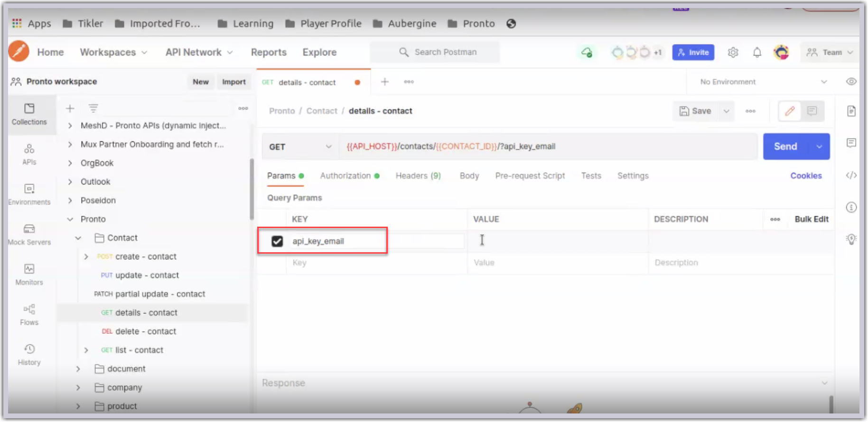Image resolution: width=868 pixels, height=422 pixels.
Task: Open the Send button dropdown arrow
Action: (x=820, y=147)
